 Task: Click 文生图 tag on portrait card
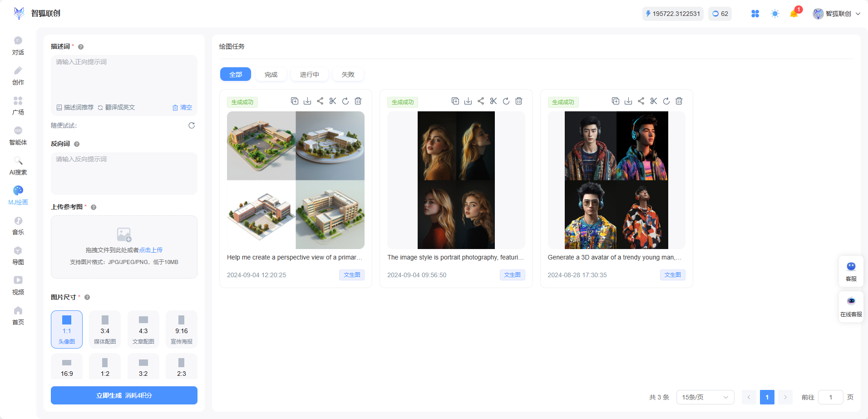coord(512,275)
